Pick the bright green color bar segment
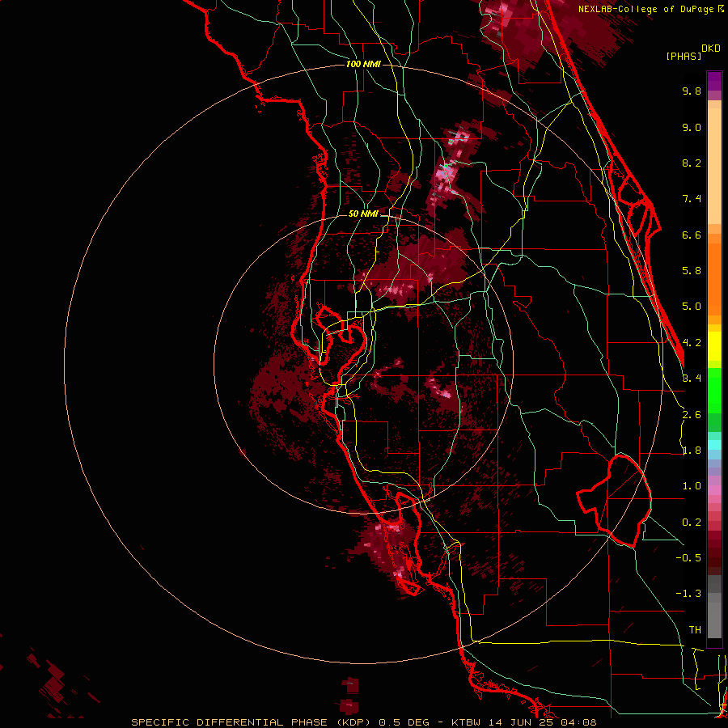Image resolution: width=728 pixels, height=728 pixels. (x=714, y=390)
